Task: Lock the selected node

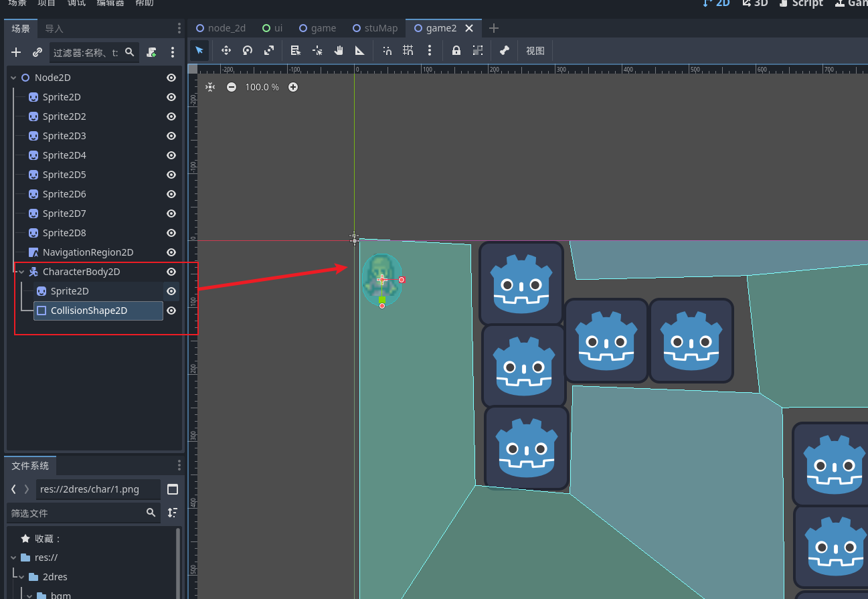Action: (456, 50)
